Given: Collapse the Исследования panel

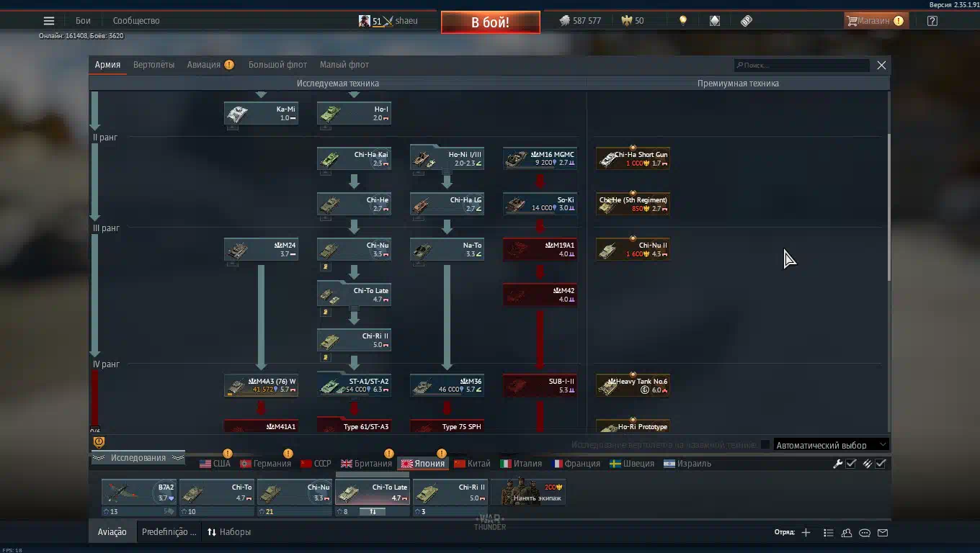Looking at the screenshot, I should pyautogui.click(x=138, y=458).
